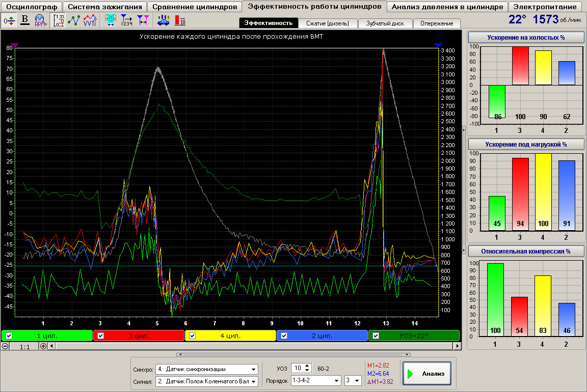Select the Сжатие (дизель) sub-tab

click(x=328, y=23)
